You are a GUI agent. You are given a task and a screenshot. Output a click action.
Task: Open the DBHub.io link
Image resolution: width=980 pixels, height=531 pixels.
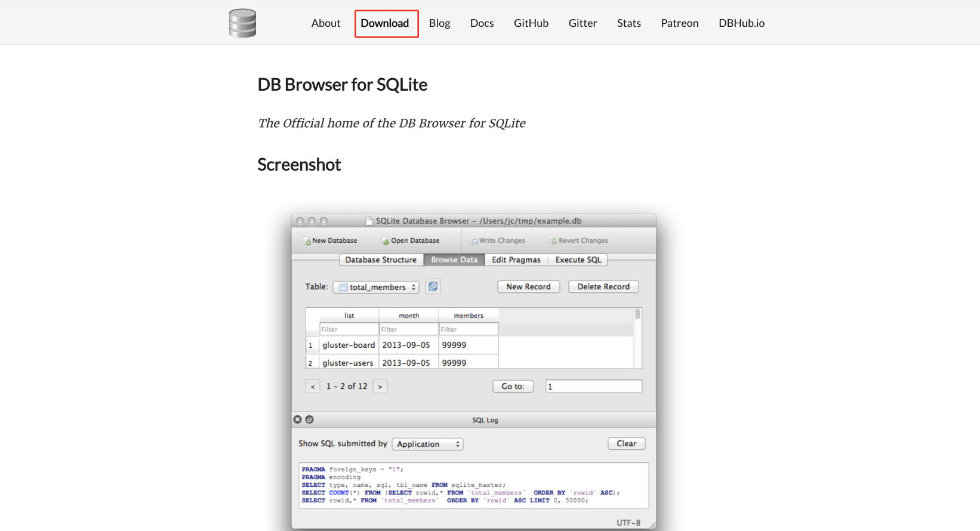coord(741,23)
